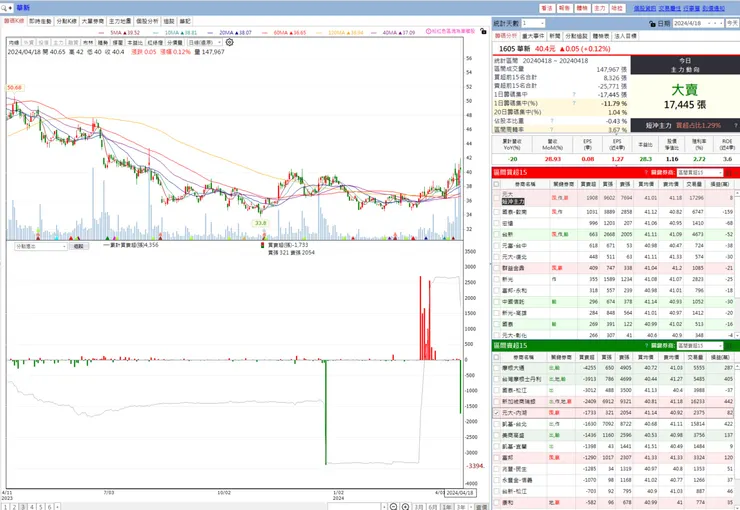This screenshot has height=510, width=740.
Task: Open the 日線 period dropdown
Action: (205, 42)
